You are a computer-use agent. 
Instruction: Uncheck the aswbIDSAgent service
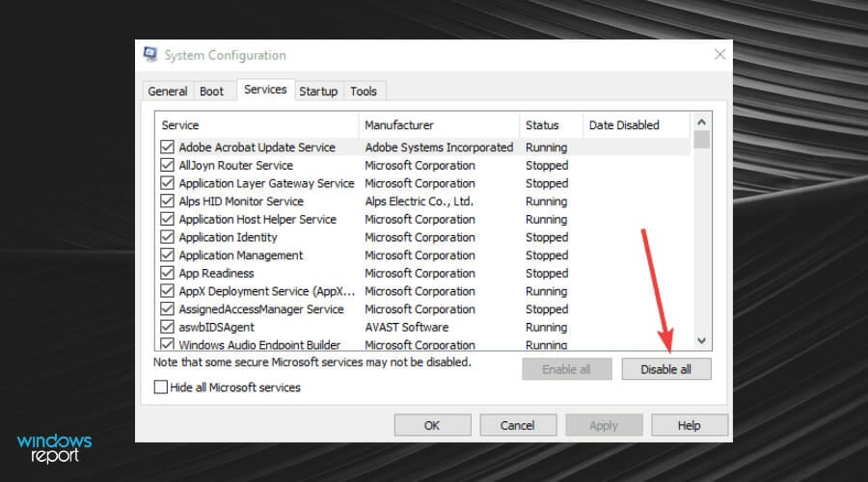coord(168,328)
